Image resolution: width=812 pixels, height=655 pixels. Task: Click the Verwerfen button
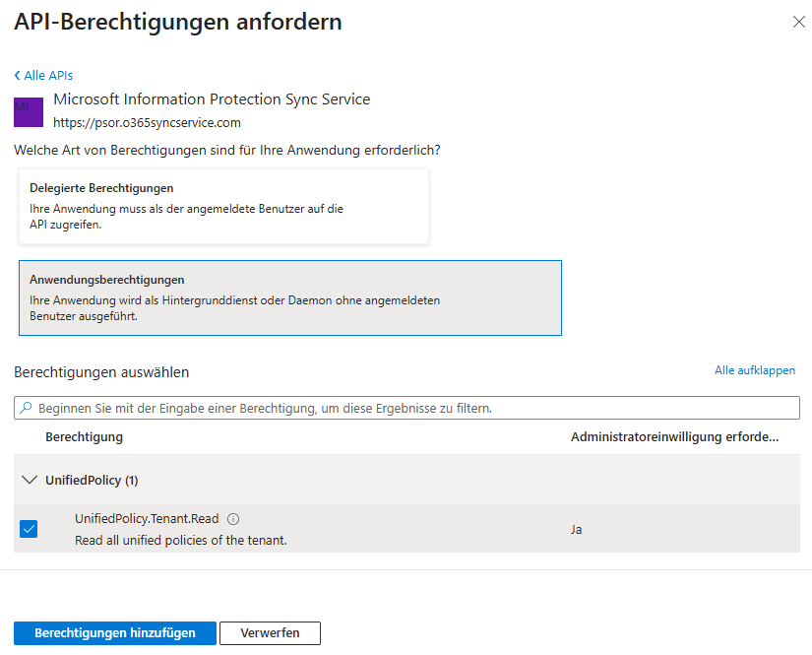click(270, 633)
